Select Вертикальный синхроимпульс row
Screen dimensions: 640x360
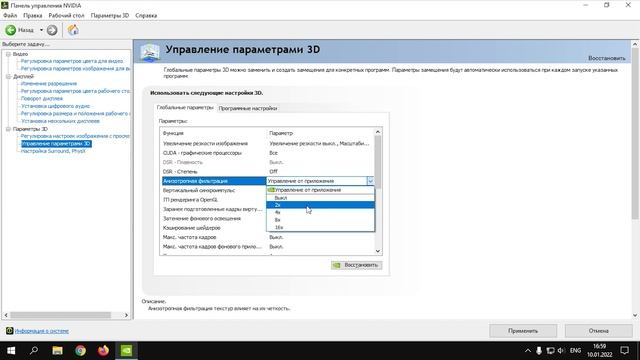(214, 190)
